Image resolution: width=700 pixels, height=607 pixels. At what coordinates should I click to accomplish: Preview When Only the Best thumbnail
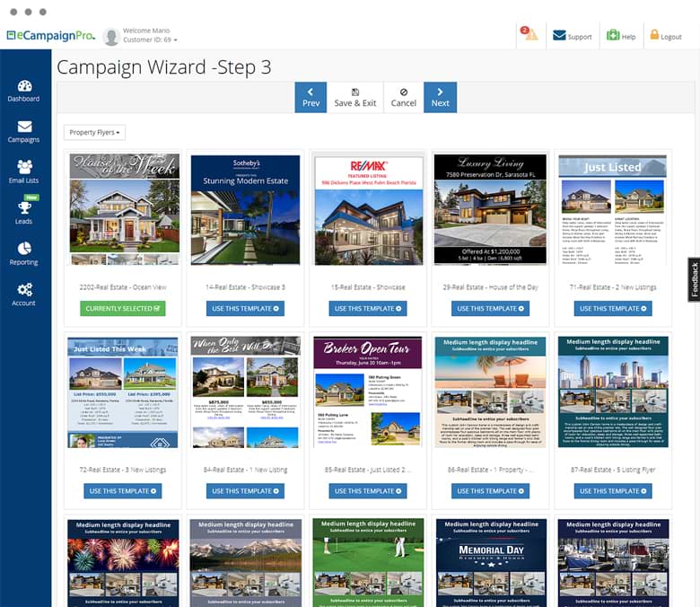click(x=245, y=392)
